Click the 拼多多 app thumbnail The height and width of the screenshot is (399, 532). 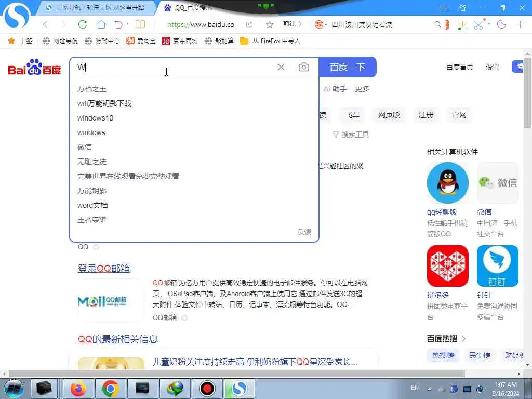(x=447, y=266)
